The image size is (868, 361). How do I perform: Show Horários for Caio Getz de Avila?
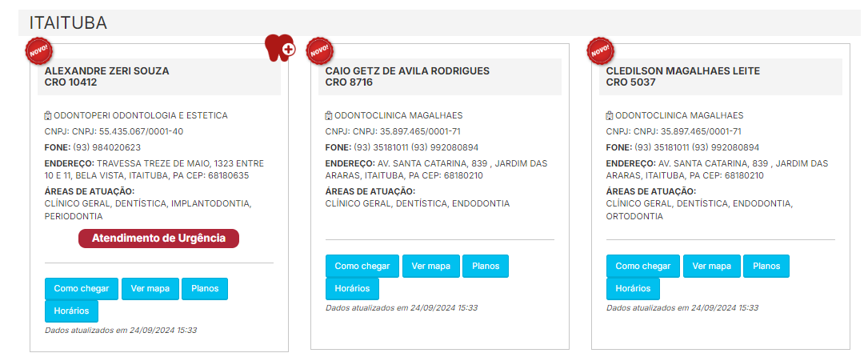[353, 288]
